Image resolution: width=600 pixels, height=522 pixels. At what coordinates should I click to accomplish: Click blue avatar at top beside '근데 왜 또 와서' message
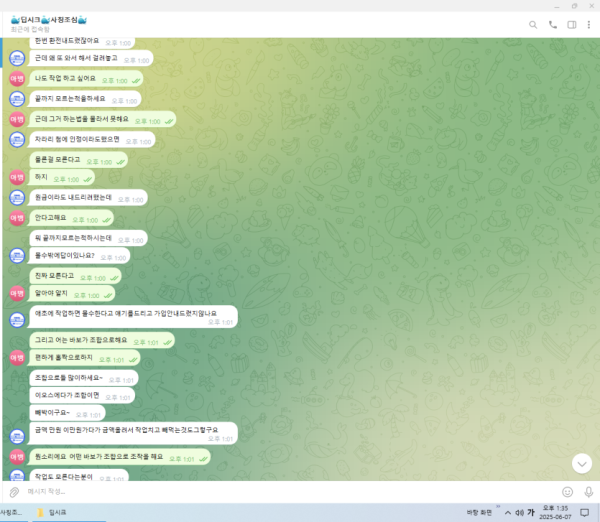17,58
